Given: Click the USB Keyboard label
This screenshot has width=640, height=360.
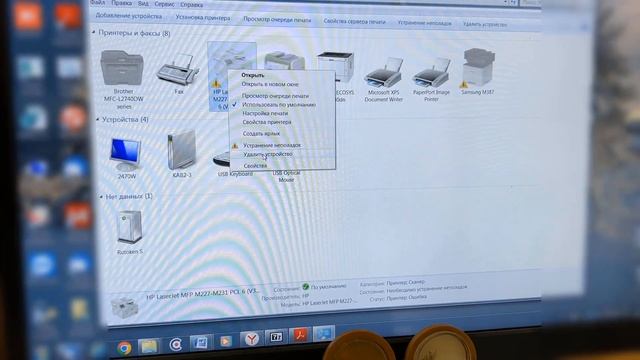Looking at the screenshot, I should 235,174.
